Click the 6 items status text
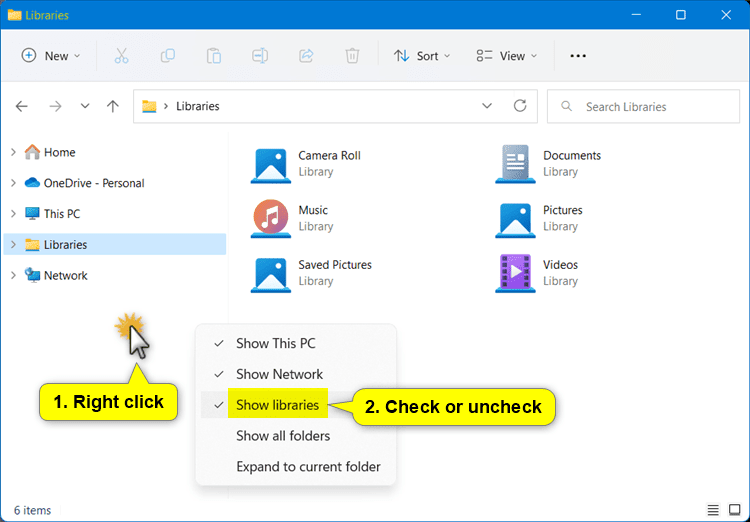 32,510
